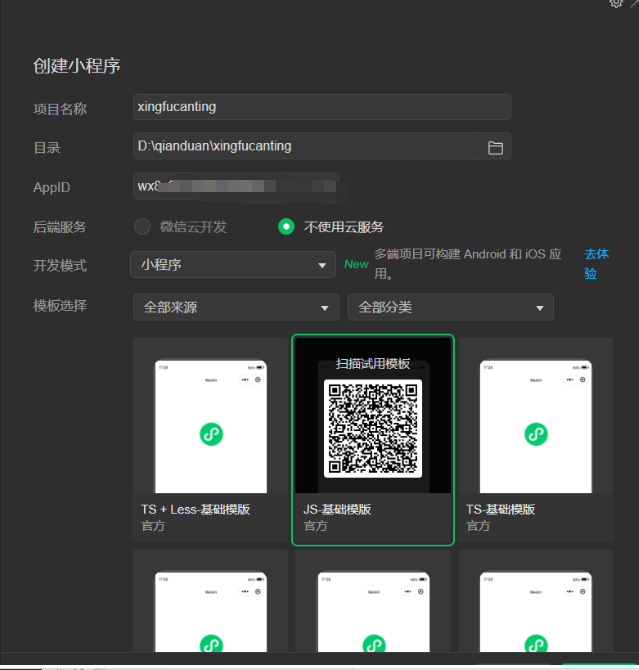
Task: Edit the AppID input field
Action: [x=236, y=186]
